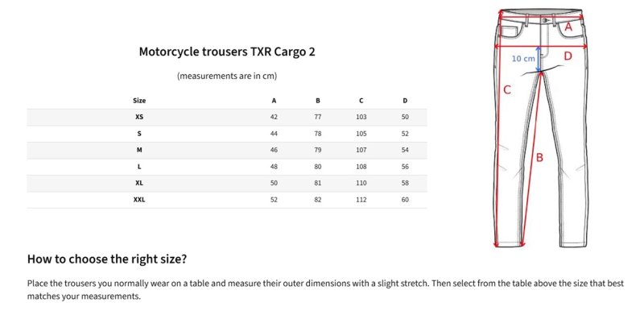Click the L row A value 48
This screenshot has width=644, height=315.
coord(274,167)
